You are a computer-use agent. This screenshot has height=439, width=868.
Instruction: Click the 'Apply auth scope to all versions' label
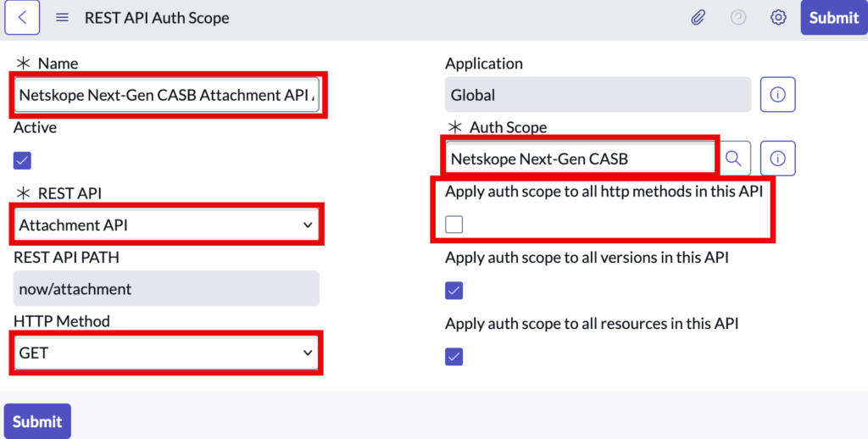(x=587, y=258)
